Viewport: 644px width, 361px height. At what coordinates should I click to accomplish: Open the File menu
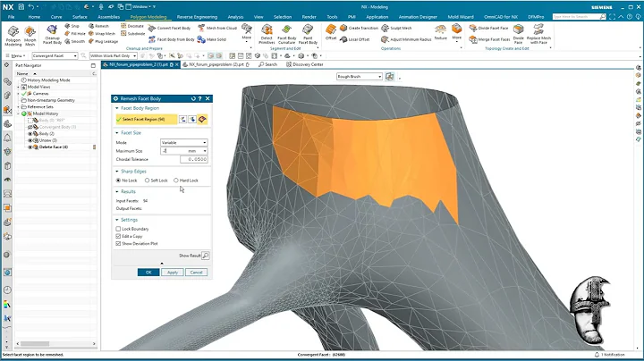click(11, 17)
